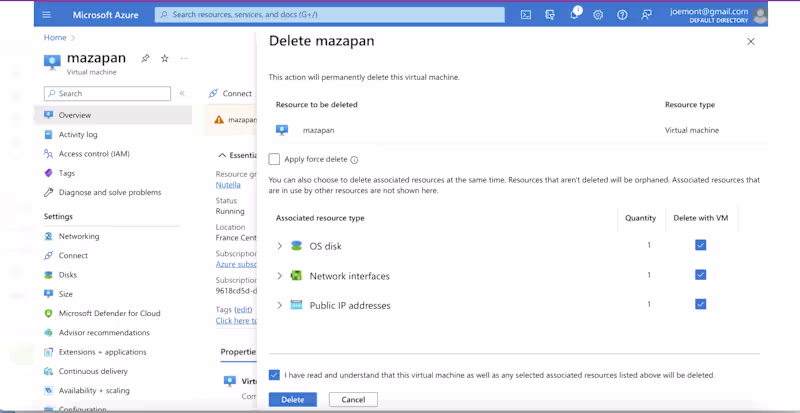The image size is (800, 413).
Task: Open the more options ellipsis next to mazapan
Action: (184, 59)
